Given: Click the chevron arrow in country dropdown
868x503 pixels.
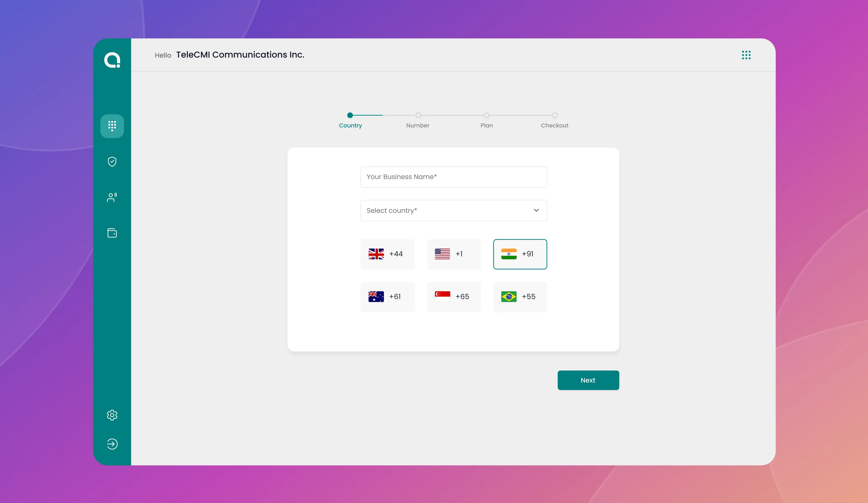Looking at the screenshot, I should pyautogui.click(x=536, y=210).
